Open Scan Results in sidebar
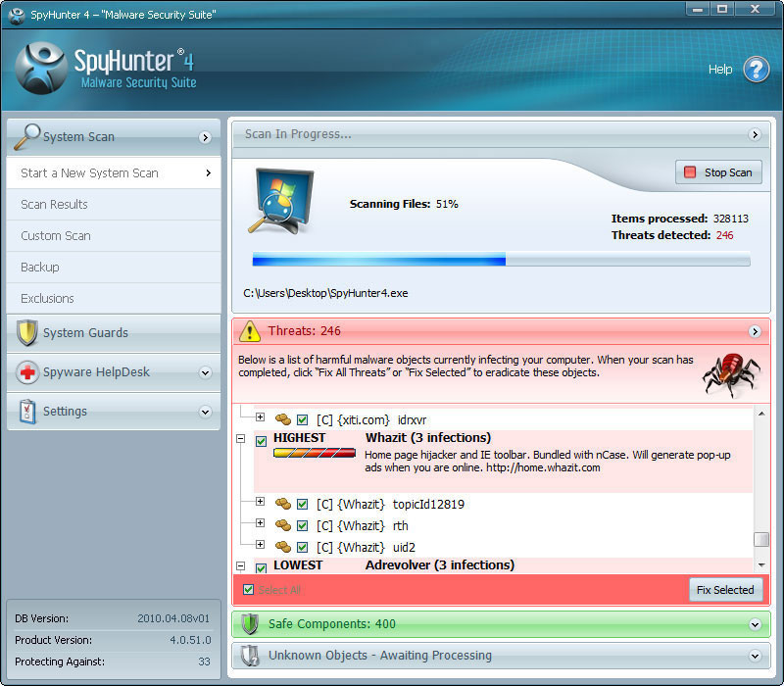 pyautogui.click(x=114, y=205)
